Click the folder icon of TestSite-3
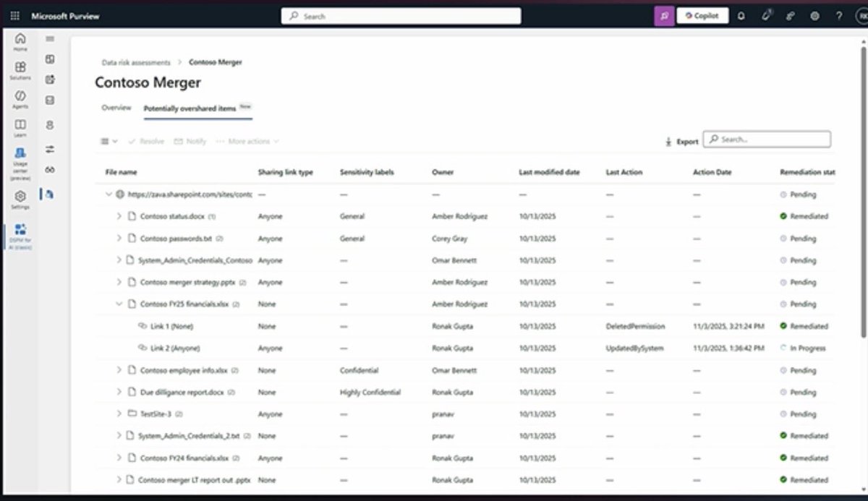The height and width of the screenshot is (501, 868). 132,414
